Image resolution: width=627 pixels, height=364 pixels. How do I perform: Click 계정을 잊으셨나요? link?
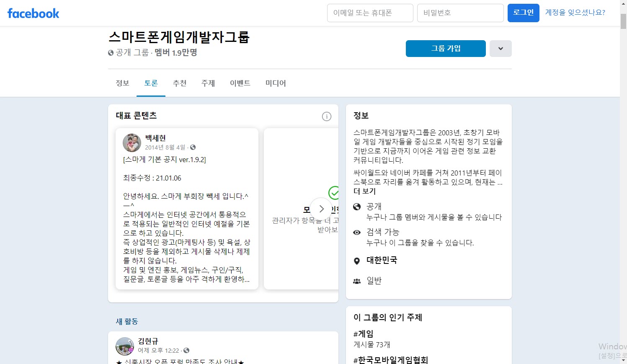coord(575,13)
